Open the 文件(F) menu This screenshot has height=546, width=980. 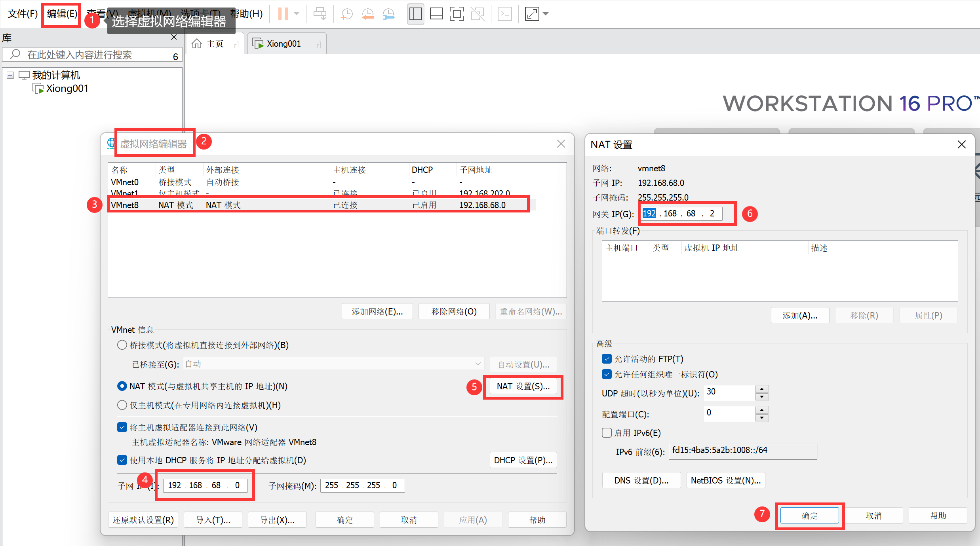coord(23,14)
